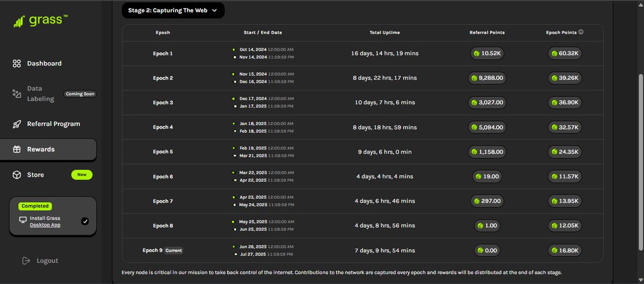Click the Data Labeling icon
This screenshot has width=644, height=284.
pos(17,94)
